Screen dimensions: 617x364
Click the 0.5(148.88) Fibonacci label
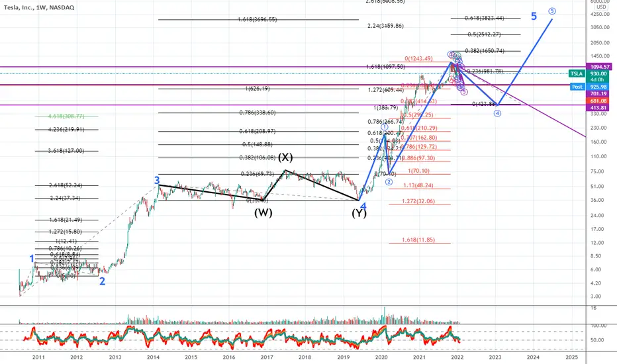point(258,144)
